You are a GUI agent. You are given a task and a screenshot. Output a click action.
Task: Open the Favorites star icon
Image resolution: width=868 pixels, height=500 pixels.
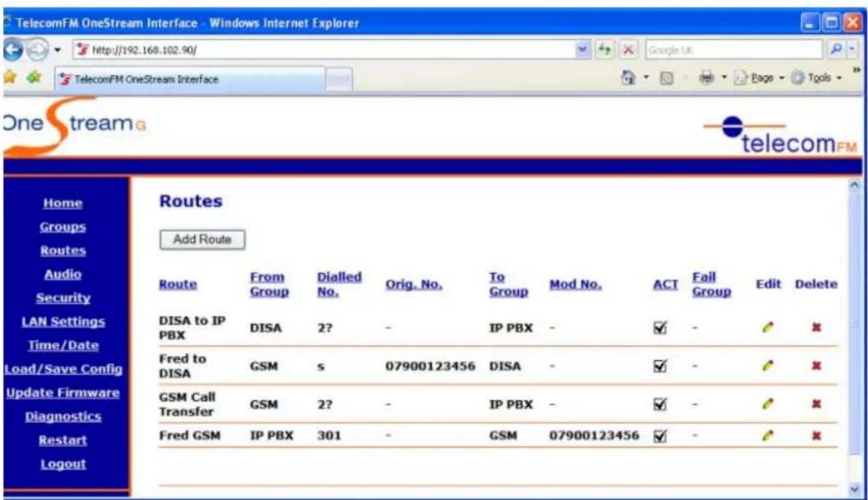coord(10,77)
